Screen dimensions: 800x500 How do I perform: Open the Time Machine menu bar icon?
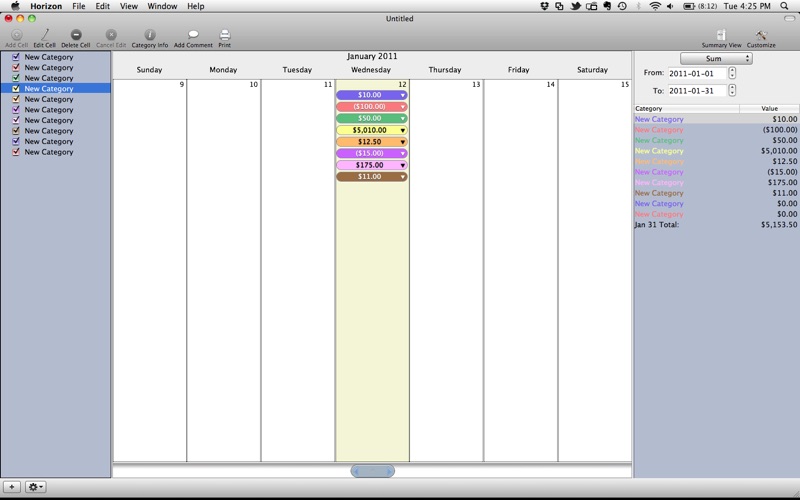(622, 6)
